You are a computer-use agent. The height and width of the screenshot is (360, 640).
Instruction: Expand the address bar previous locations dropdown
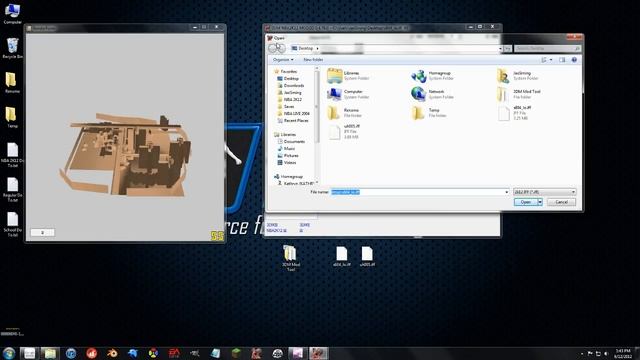coord(500,49)
